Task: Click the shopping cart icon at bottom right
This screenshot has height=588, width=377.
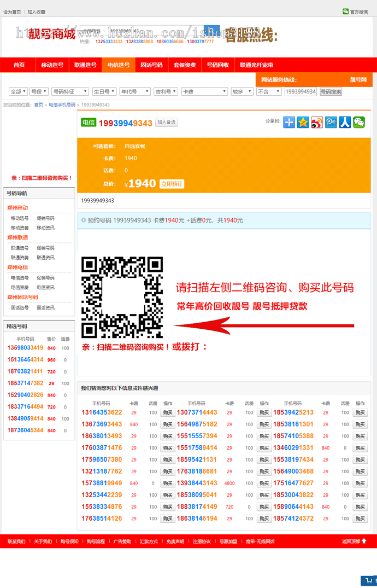Action: click(x=369, y=580)
